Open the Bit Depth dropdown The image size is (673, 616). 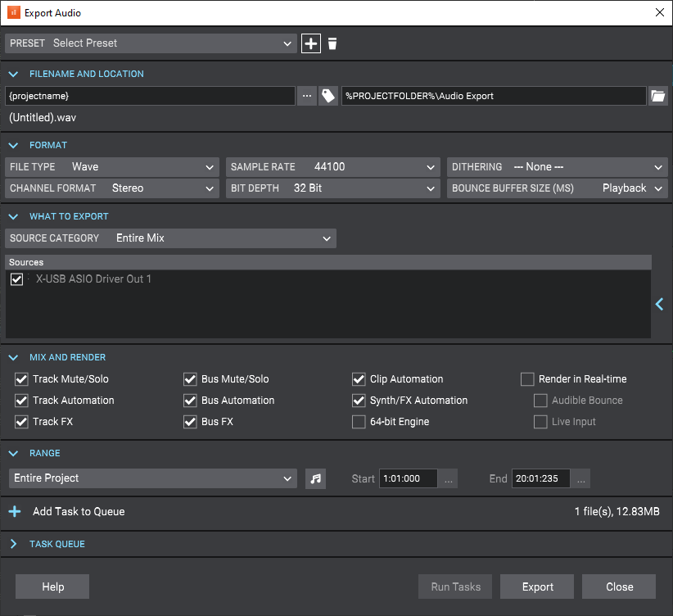tap(333, 188)
